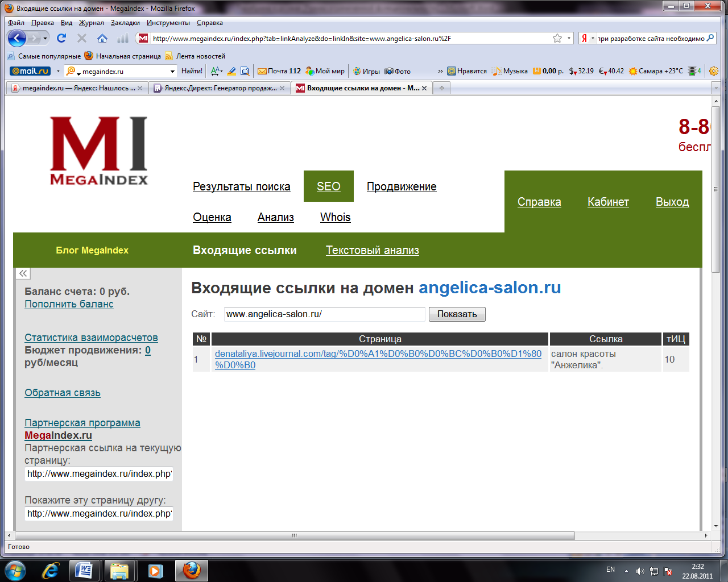Close the Яндекс.Директ tab
The image size is (728, 582).
click(282, 88)
